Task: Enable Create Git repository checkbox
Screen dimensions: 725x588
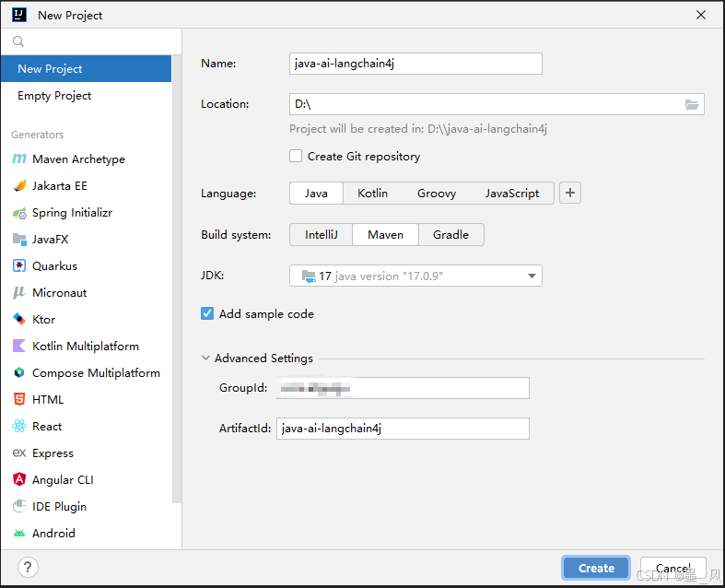Action: [296, 156]
